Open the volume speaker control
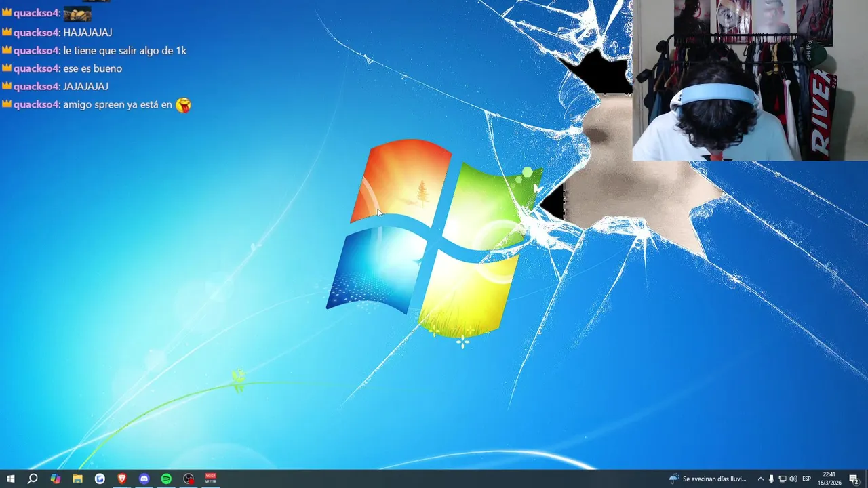Screen dimensions: 868x488 pyautogui.click(x=793, y=479)
